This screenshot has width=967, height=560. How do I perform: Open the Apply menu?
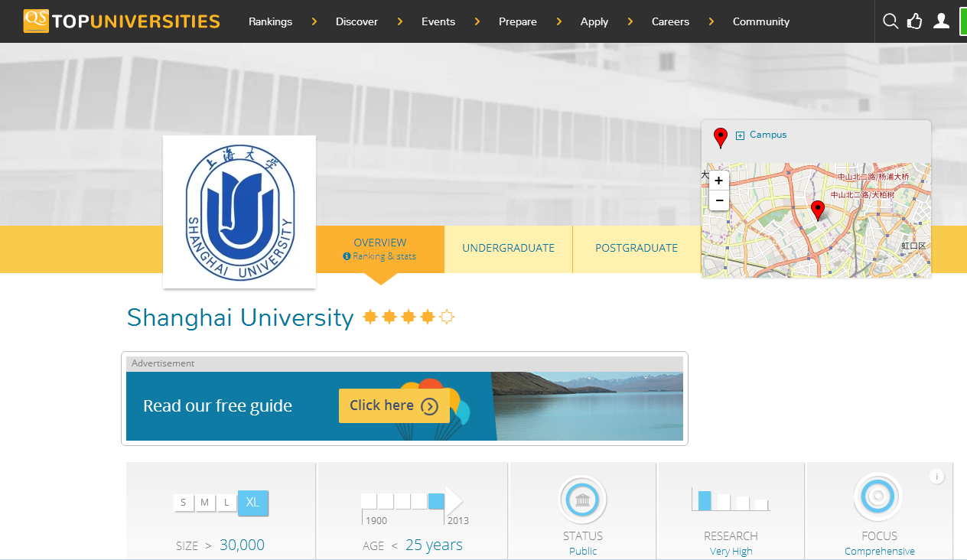[594, 21]
